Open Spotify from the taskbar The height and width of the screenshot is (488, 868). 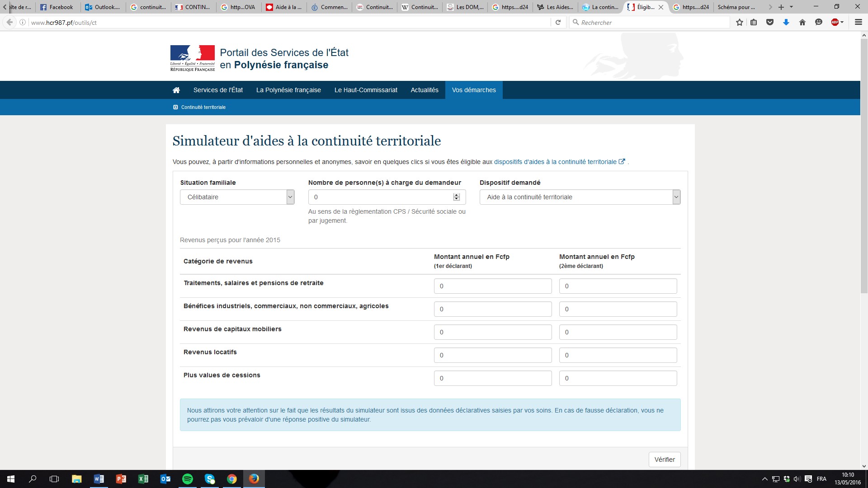pyautogui.click(x=187, y=479)
